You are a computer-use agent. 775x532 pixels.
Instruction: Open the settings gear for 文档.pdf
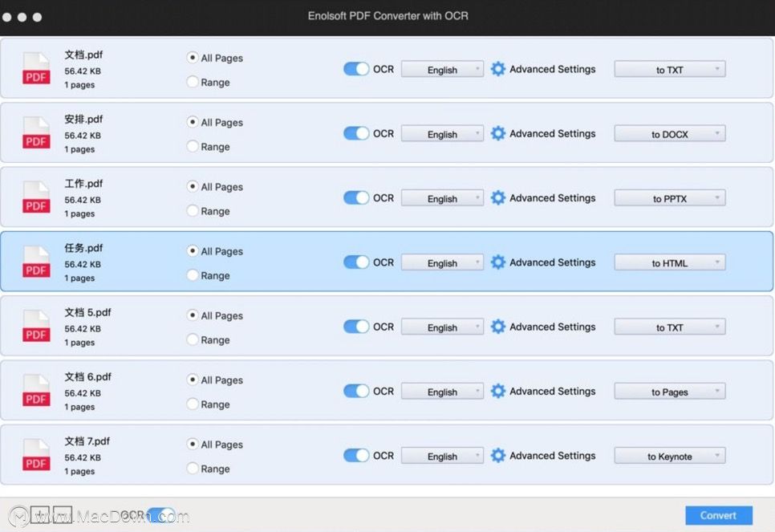click(497, 69)
